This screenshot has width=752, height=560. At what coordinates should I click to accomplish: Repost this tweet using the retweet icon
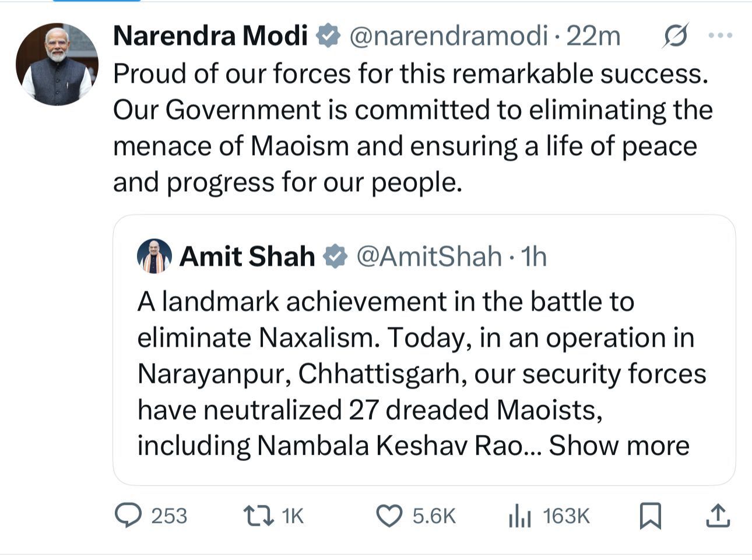(259, 516)
